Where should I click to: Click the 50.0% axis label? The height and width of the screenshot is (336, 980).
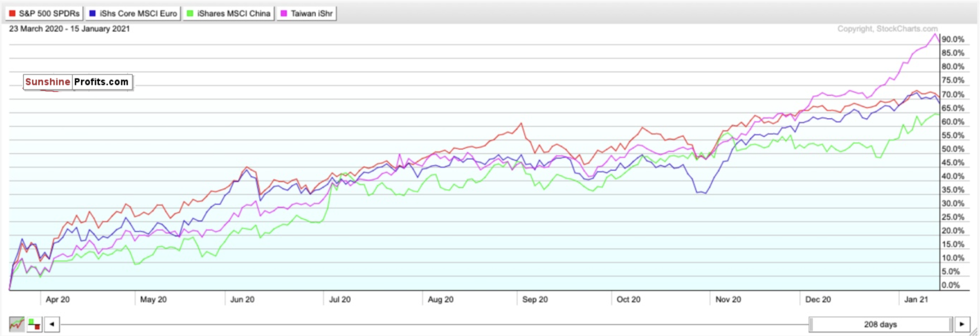point(953,149)
